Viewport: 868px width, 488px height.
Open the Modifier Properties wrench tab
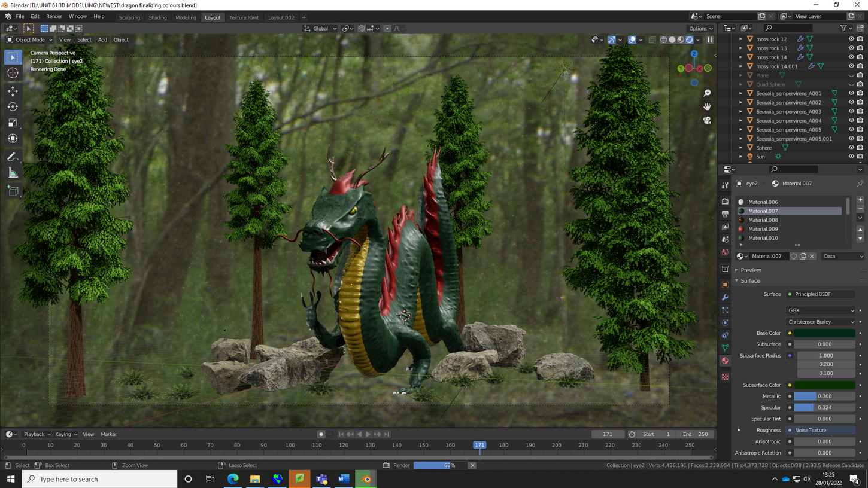[725, 297]
